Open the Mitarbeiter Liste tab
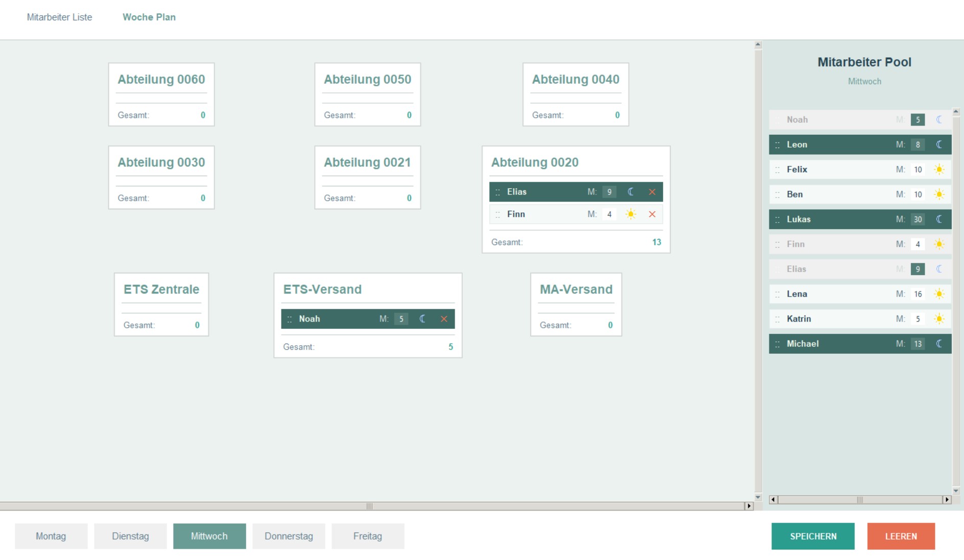Image resolution: width=964 pixels, height=560 pixels. pyautogui.click(x=59, y=17)
